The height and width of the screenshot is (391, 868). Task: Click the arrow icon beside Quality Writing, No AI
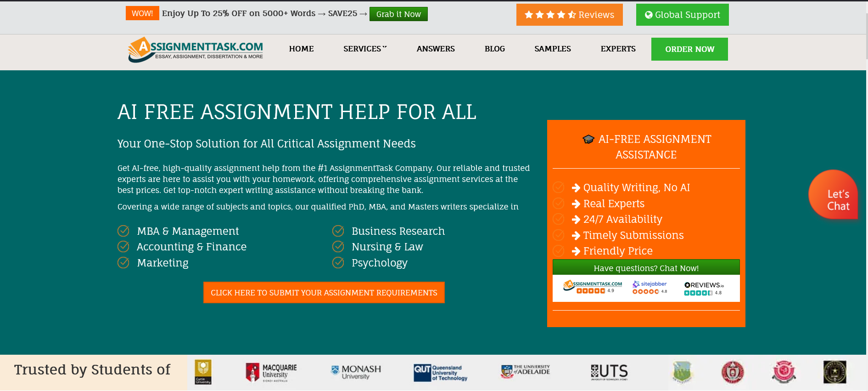pyautogui.click(x=576, y=188)
